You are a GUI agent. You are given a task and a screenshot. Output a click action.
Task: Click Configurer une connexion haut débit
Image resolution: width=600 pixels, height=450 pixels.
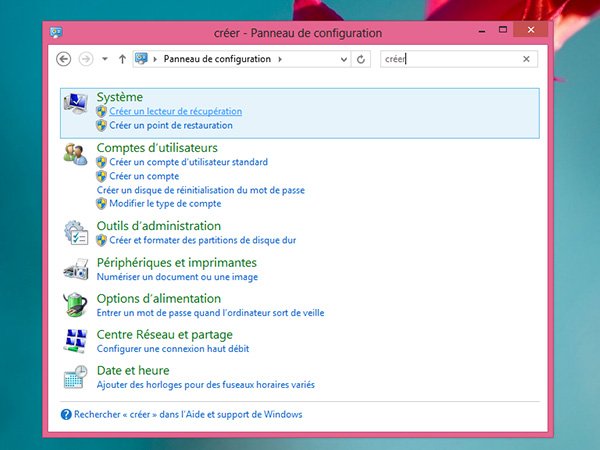pyautogui.click(x=173, y=349)
